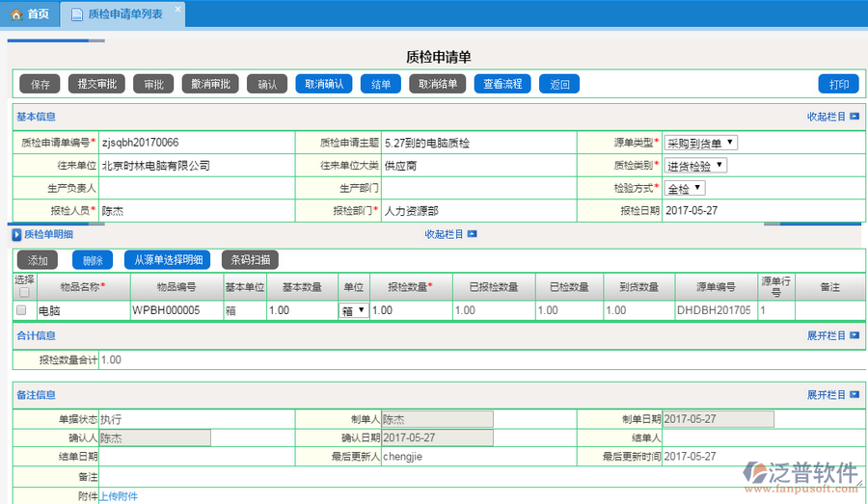Click the 报检数量 input field in 电脑 row
The width and height of the screenshot is (868, 504).
pyautogui.click(x=409, y=310)
